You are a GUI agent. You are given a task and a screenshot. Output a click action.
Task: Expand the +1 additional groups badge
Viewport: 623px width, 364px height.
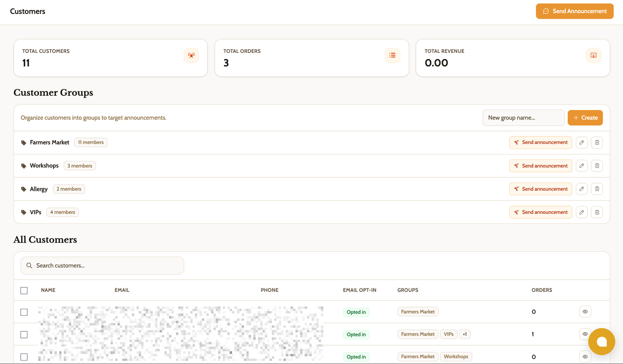tap(465, 334)
